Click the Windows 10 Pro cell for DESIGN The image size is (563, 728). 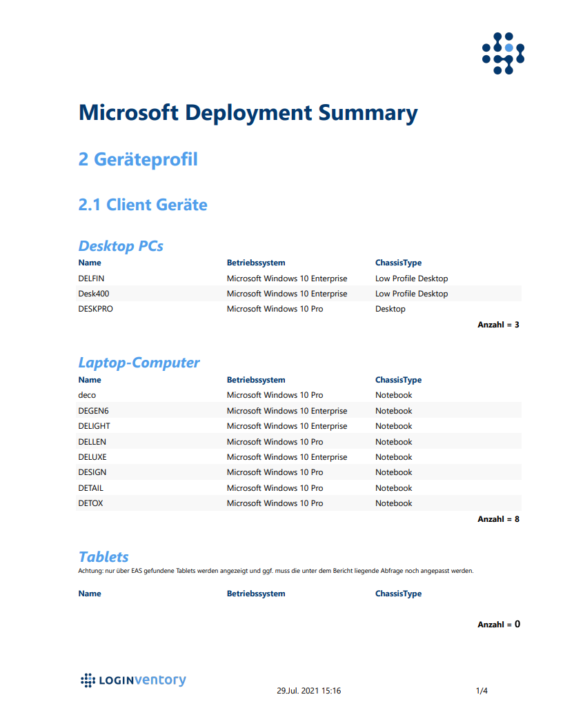coord(275,472)
